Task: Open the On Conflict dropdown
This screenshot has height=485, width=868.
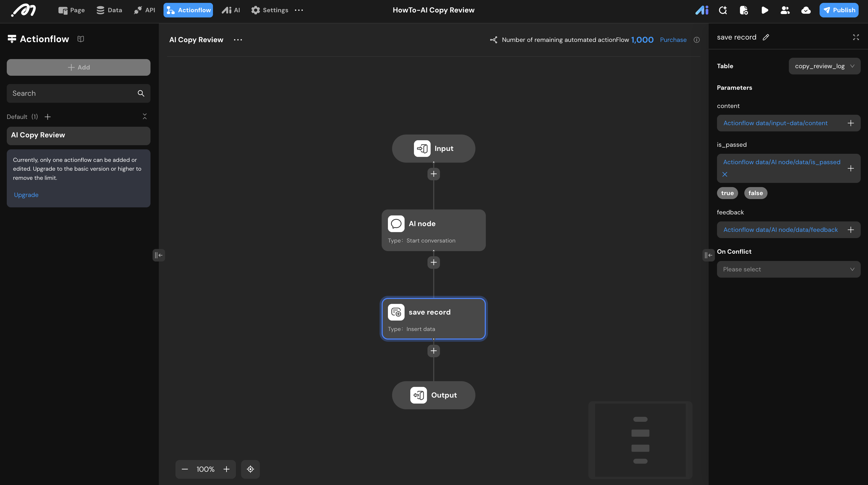Action: (789, 270)
